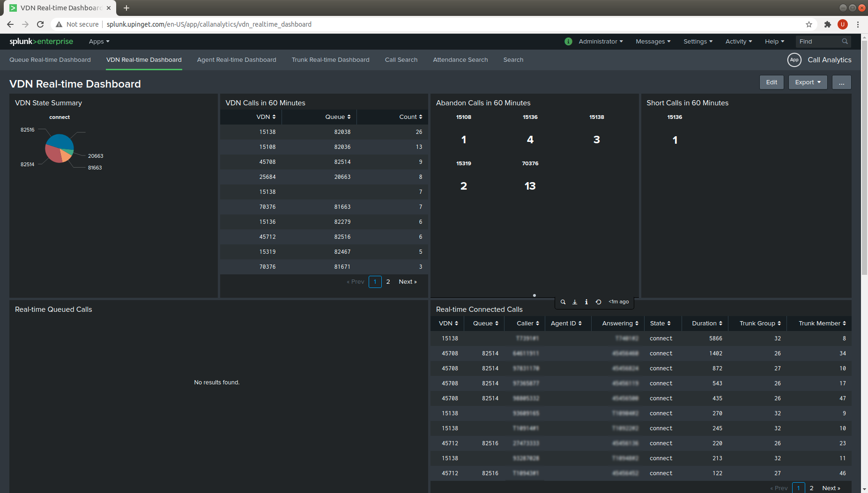Click the green health status icon

click(x=568, y=41)
